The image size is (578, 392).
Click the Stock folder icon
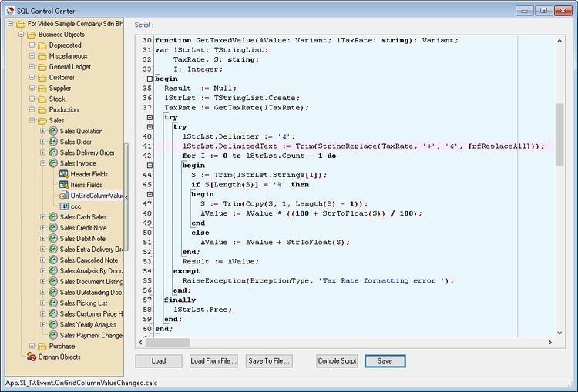click(x=42, y=99)
